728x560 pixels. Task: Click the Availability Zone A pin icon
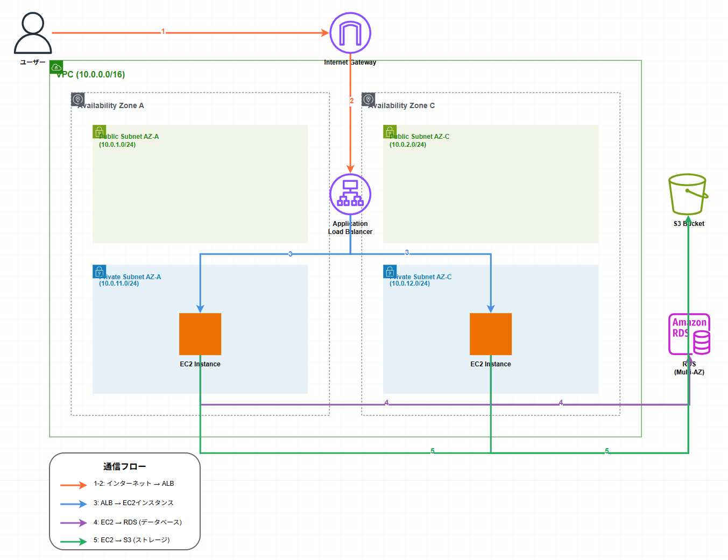(x=78, y=100)
